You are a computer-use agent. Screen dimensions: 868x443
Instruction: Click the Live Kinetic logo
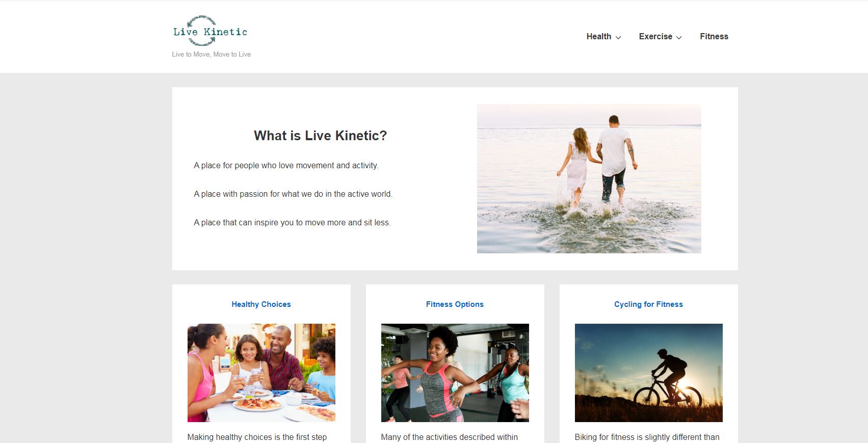click(x=210, y=31)
